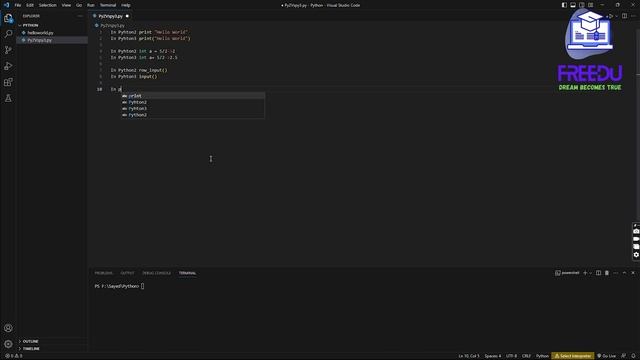The height and width of the screenshot is (360, 640).
Task: Switch to the TERMINAL panel tab
Action: [x=187, y=273]
